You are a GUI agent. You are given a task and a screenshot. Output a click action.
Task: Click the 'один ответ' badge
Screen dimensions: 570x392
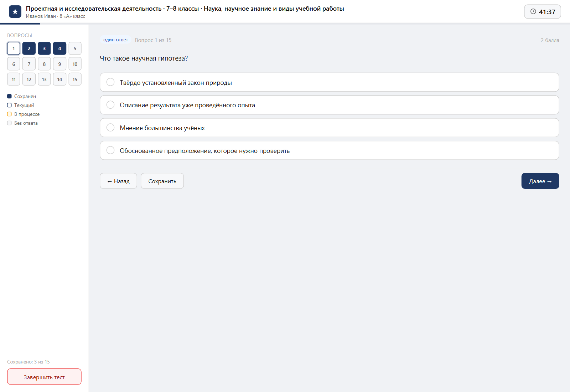[116, 40]
